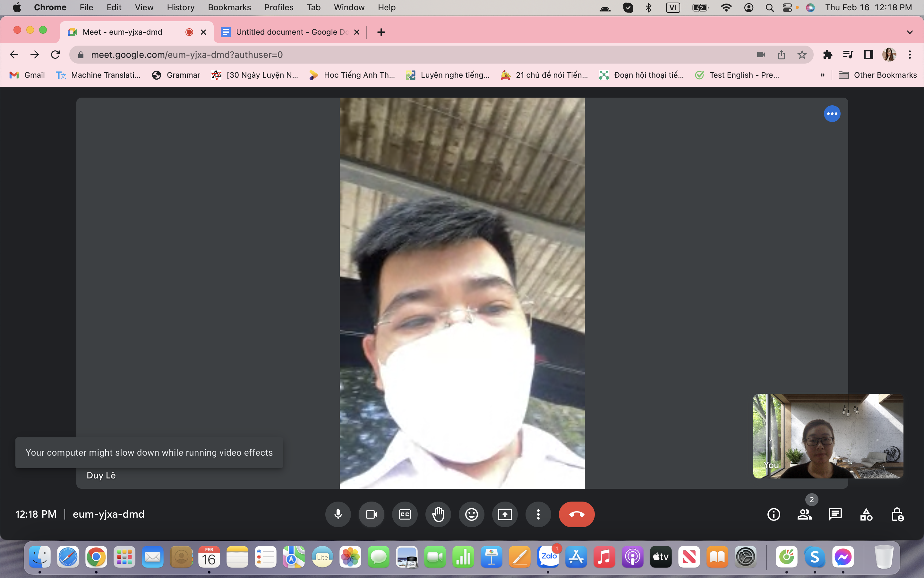Open the Bookmarks menu
This screenshot has height=578, width=924.
[229, 8]
